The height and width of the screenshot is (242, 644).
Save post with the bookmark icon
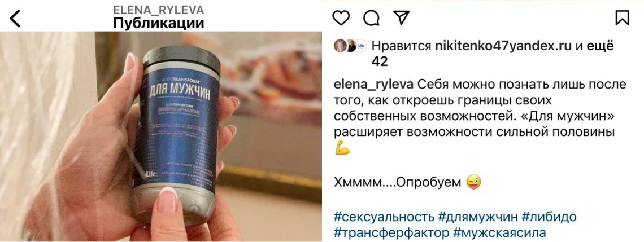622,17
